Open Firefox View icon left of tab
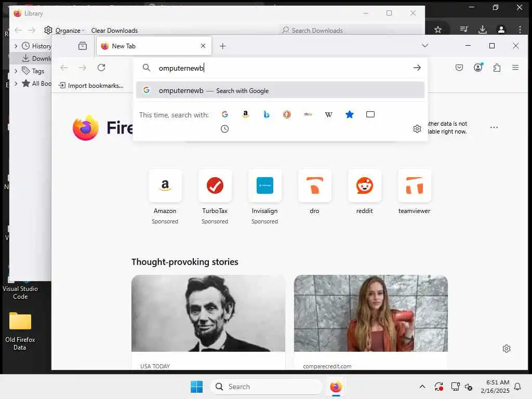 pos(83,46)
